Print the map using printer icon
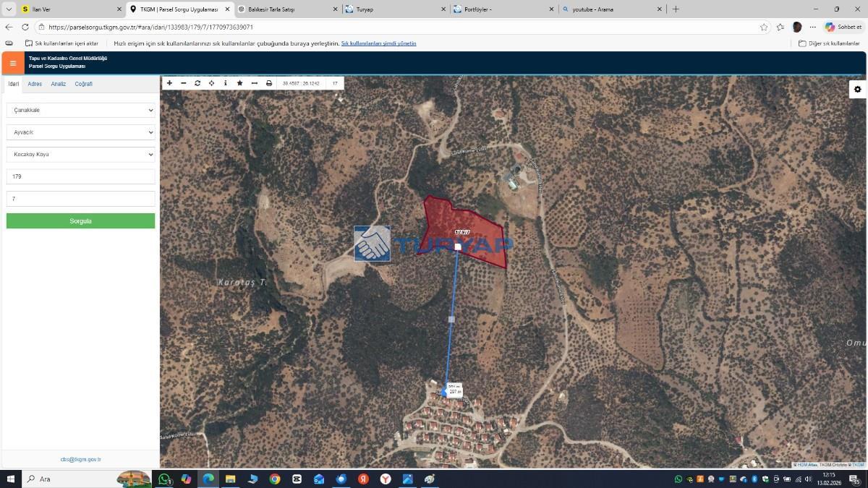The image size is (868, 488). (x=269, y=83)
